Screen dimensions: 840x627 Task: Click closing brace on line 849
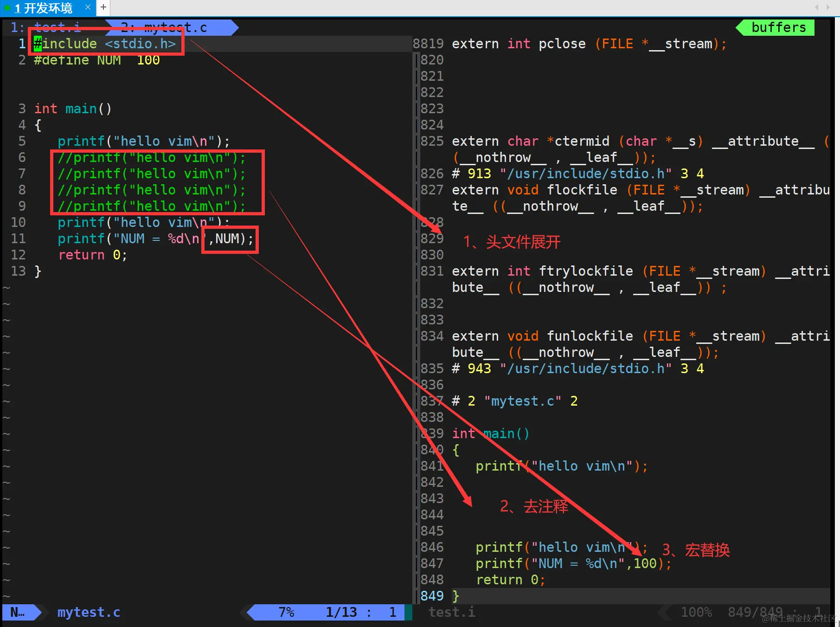tap(456, 596)
